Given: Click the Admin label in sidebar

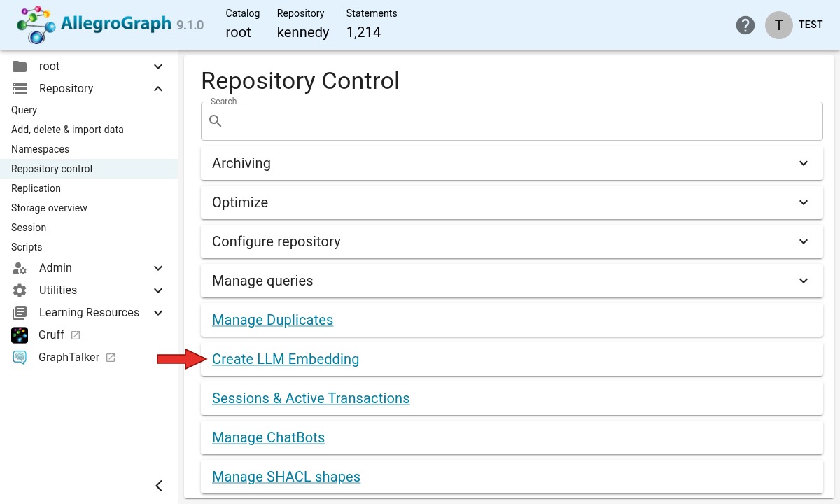Looking at the screenshot, I should (x=55, y=268).
